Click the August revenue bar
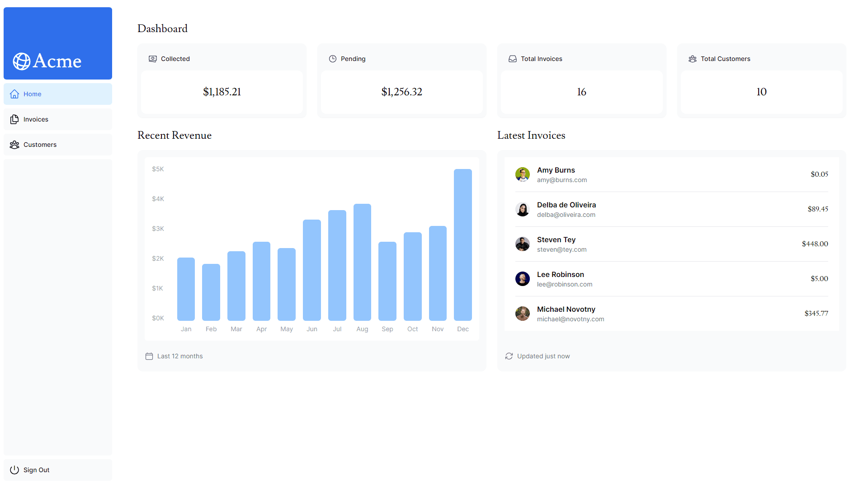The image size is (868, 488). (x=362, y=262)
